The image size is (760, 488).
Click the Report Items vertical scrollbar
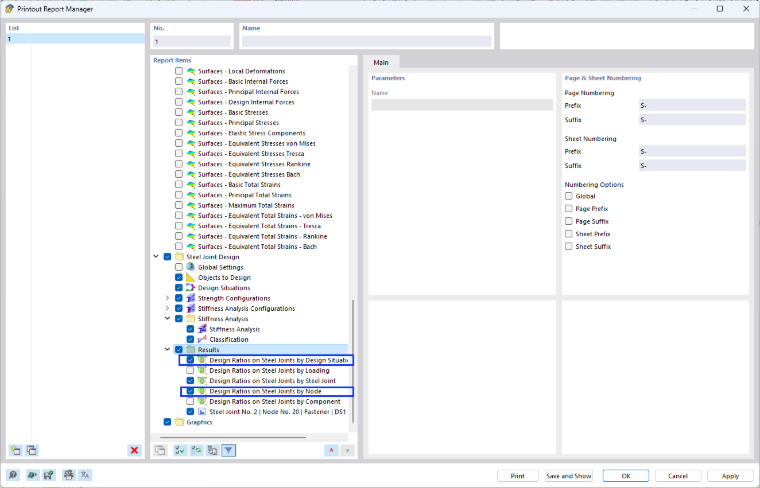pyautogui.click(x=353, y=361)
